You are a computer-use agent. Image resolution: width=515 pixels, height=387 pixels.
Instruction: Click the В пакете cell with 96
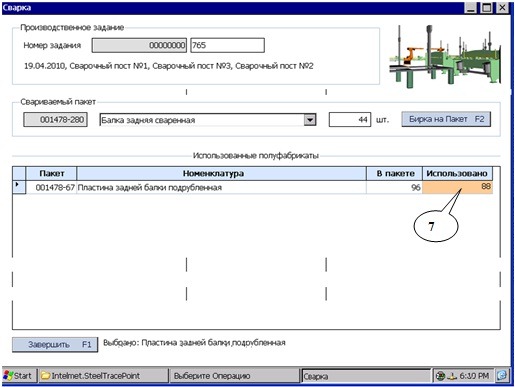(x=395, y=187)
